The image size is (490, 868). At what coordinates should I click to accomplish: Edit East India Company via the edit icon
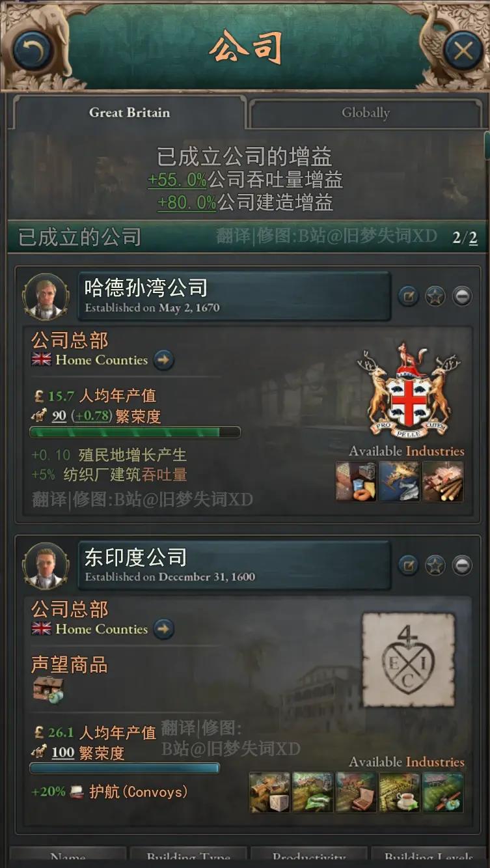[408, 566]
